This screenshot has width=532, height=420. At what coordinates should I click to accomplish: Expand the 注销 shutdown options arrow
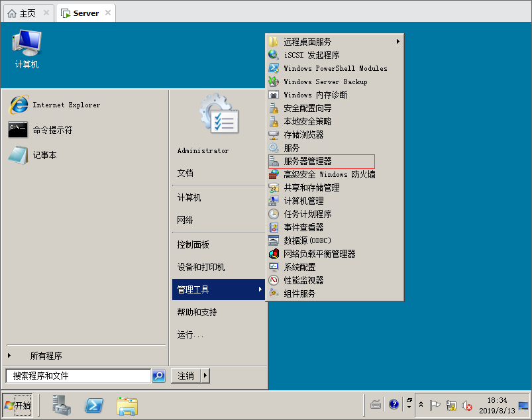tap(205, 376)
